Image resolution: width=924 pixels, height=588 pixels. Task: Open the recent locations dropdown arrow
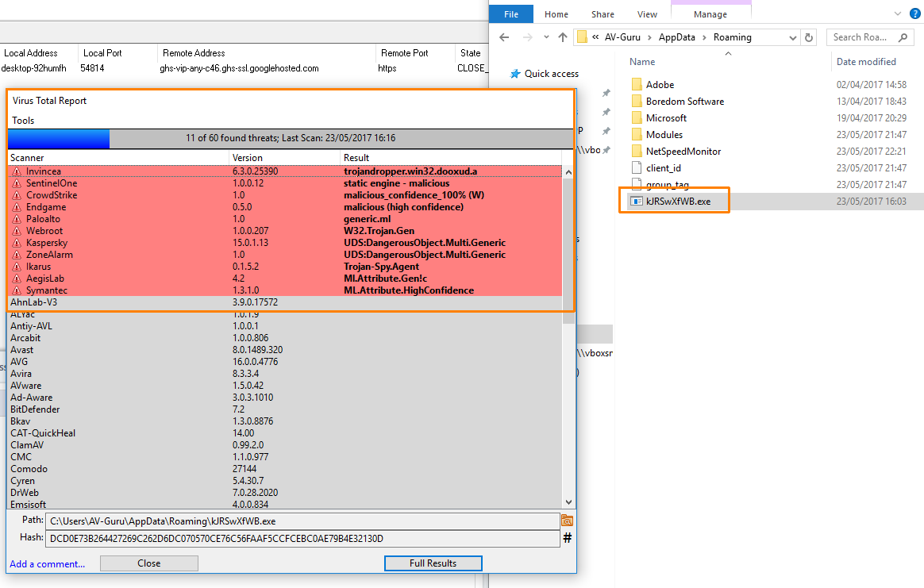pos(546,37)
